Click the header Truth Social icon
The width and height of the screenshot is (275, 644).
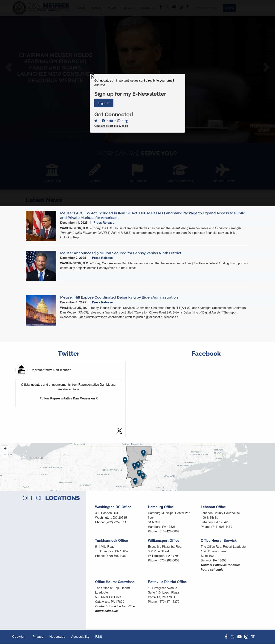(188, 7)
